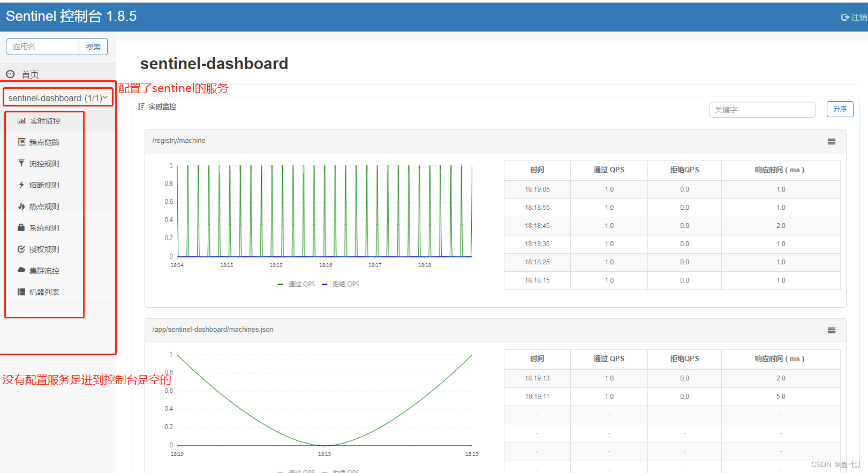The height and width of the screenshot is (473, 868).
Task: Select the 18:18:15 row time cell
Action: pos(537,280)
